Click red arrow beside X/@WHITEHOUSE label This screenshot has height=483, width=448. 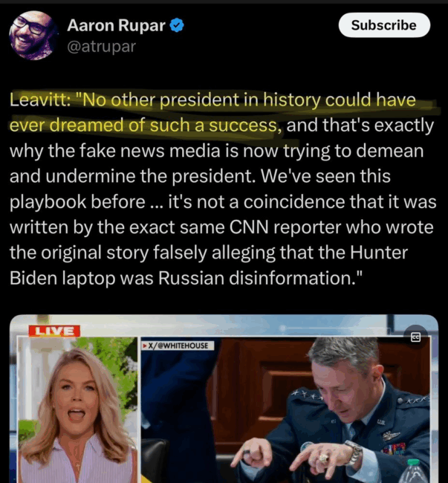point(144,346)
